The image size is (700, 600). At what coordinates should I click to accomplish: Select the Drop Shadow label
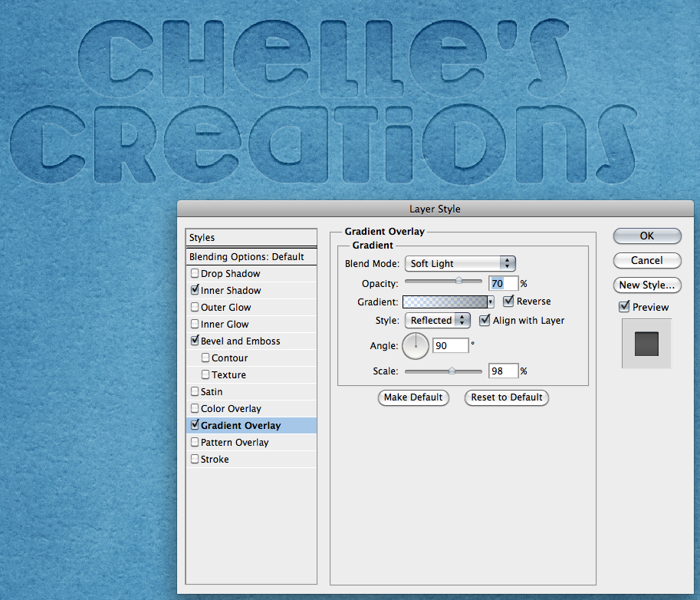click(x=230, y=273)
